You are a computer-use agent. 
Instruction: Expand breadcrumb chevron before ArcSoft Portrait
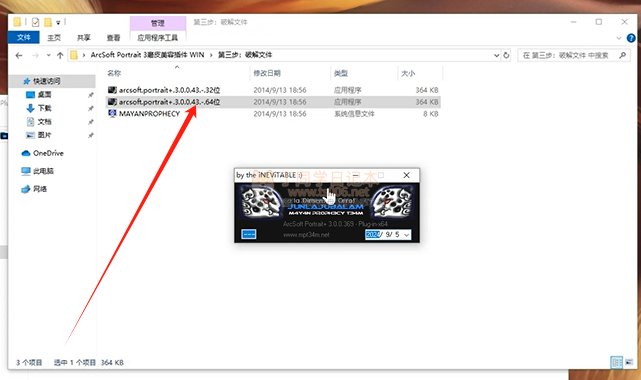84,55
